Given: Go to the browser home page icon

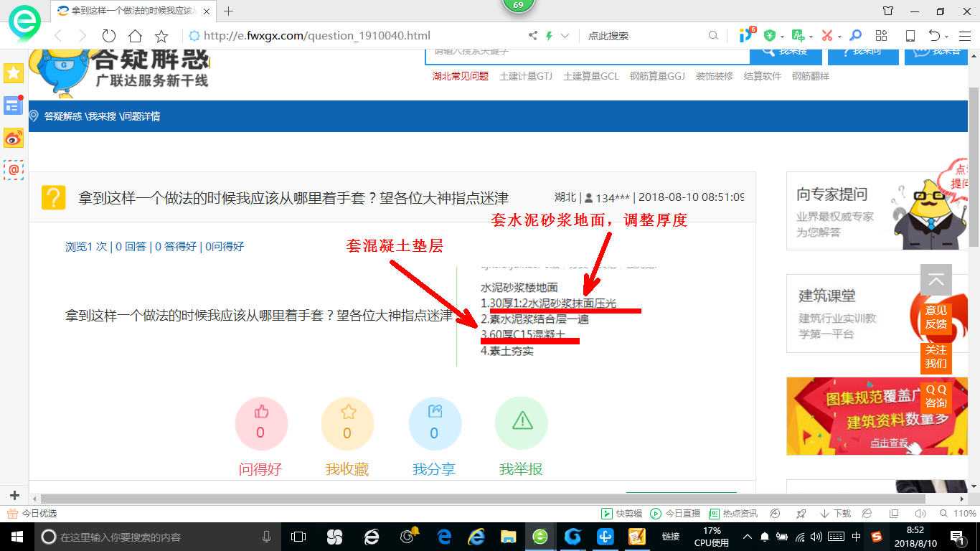Looking at the screenshot, I should [135, 36].
